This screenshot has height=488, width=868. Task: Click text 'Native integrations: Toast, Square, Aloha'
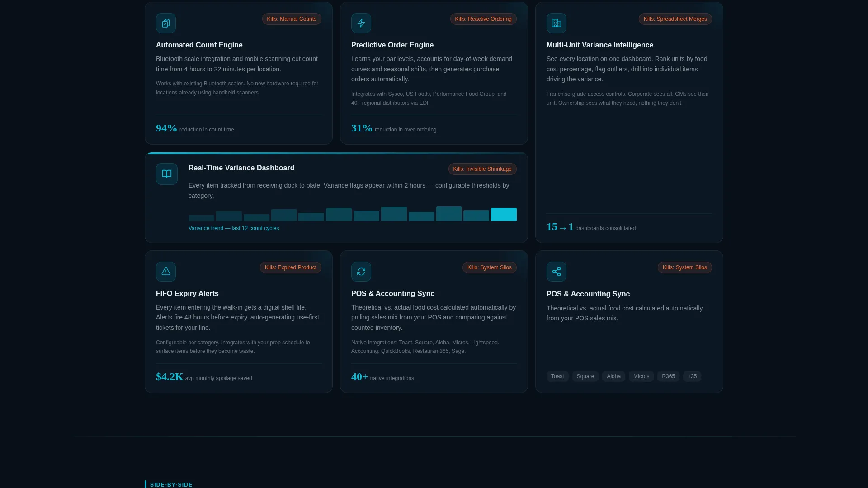pyautogui.click(x=400, y=343)
